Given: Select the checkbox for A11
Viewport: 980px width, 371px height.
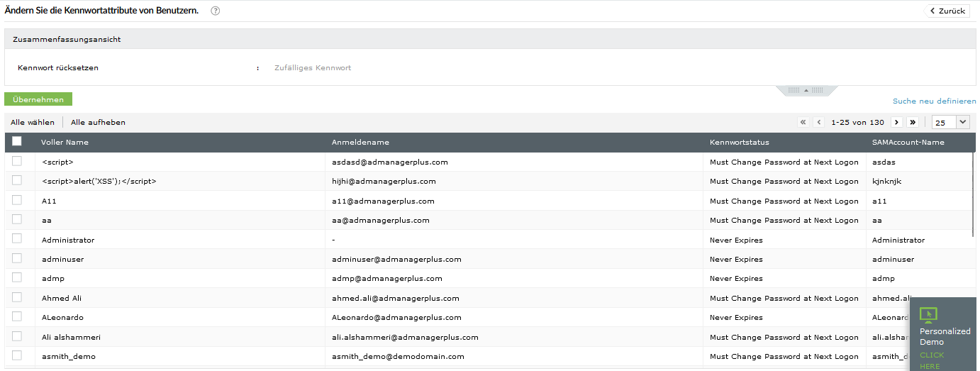Looking at the screenshot, I should click(17, 200).
